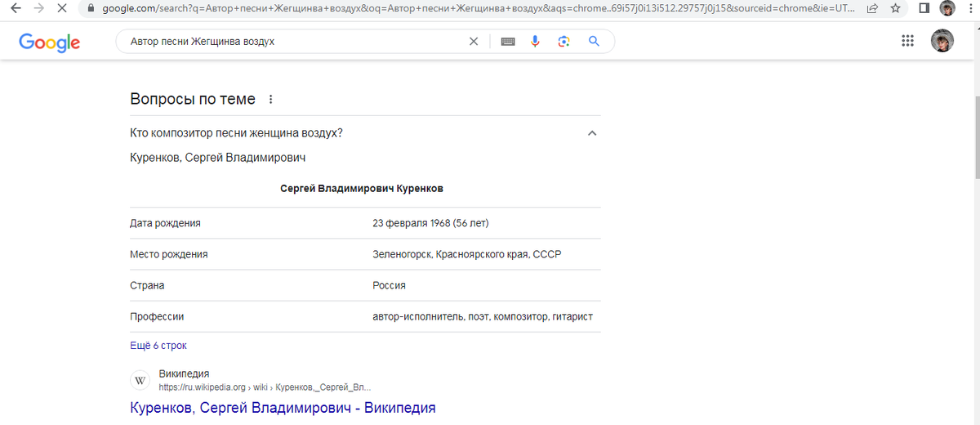Click Wikipedia favicon in search result

[140, 381]
